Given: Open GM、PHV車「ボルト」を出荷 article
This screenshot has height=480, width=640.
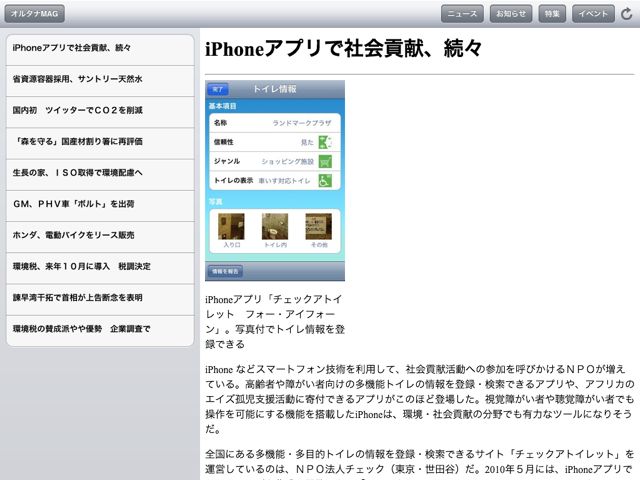Looking at the screenshot, I should point(100,206).
